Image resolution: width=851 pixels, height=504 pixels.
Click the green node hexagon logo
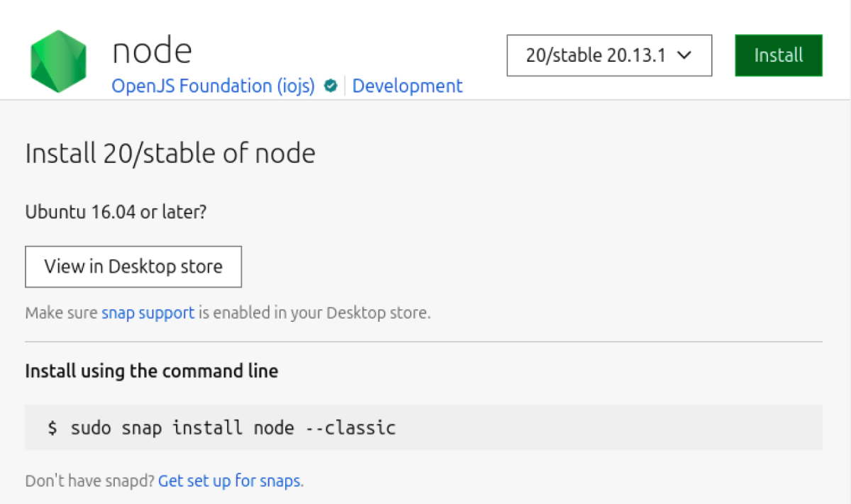pos(58,62)
